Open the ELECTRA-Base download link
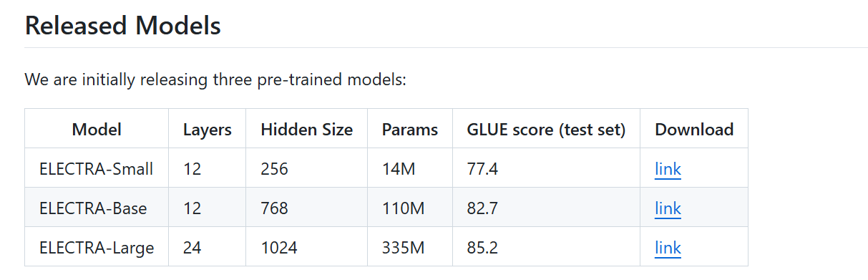The image size is (868, 280). tap(668, 209)
